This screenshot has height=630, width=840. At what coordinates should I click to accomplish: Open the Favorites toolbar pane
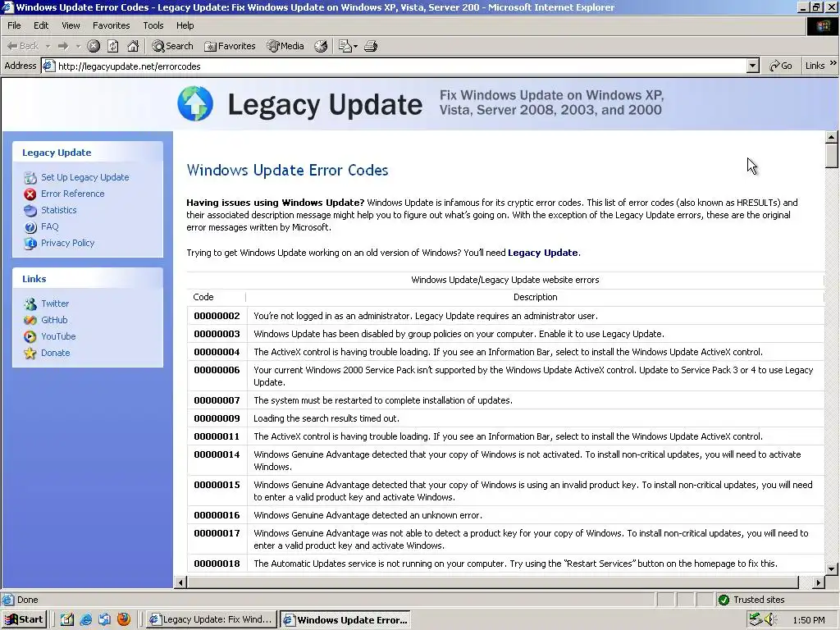[230, 46]
